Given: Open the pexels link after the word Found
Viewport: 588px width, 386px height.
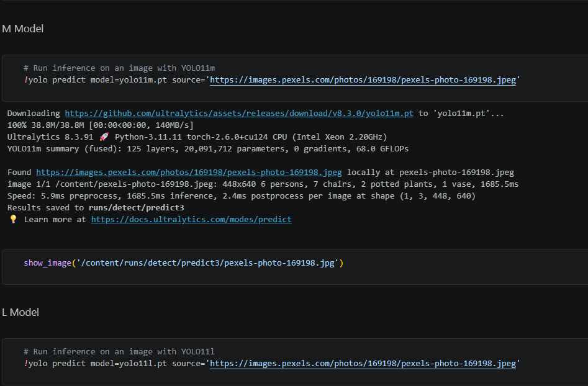Looking at the screenshot, I should click(189, 173).
